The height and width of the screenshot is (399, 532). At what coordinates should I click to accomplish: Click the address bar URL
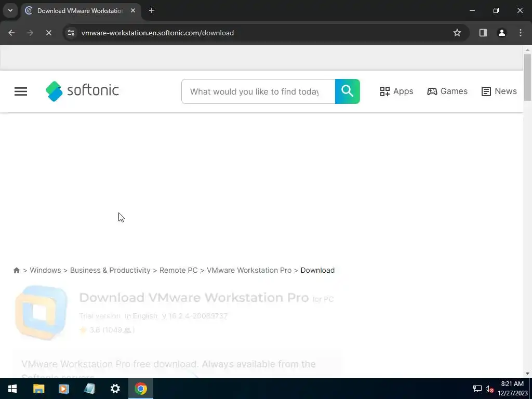click(x=157, y=33)
